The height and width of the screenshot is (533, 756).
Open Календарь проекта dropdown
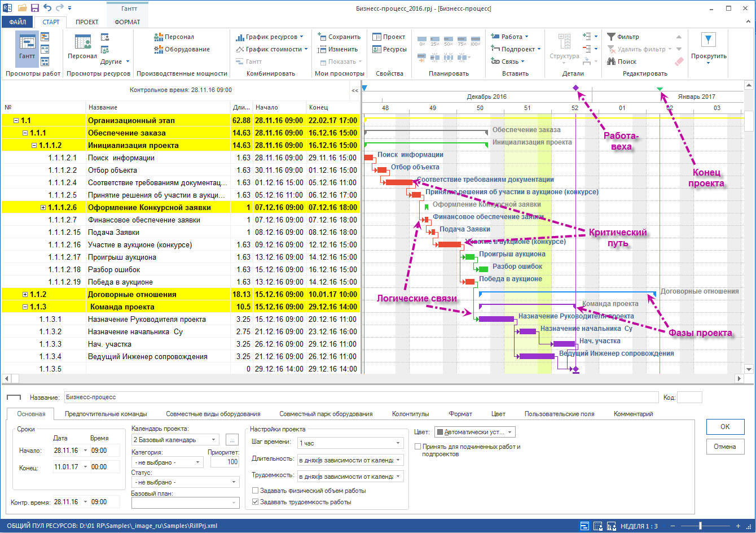tap(175, 439)
